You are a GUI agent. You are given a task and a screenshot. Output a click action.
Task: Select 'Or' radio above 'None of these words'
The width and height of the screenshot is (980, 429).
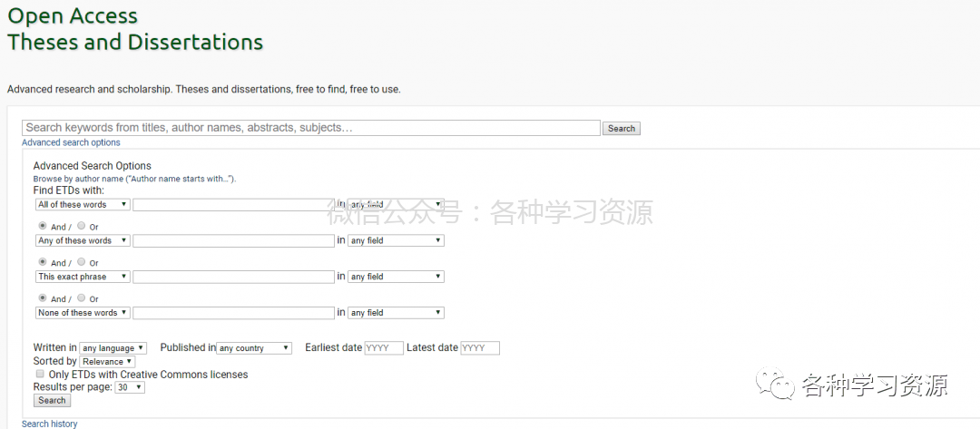point(82,298)
